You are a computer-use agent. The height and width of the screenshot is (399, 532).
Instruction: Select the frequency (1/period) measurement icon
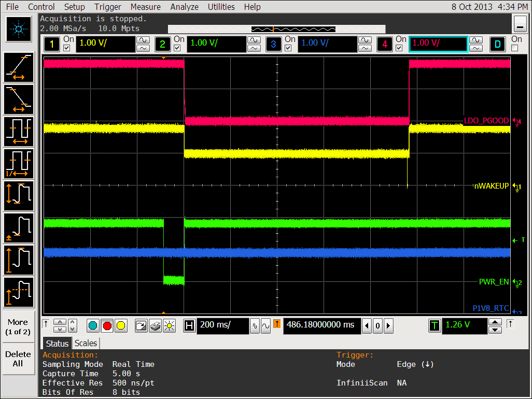(19, 164)
